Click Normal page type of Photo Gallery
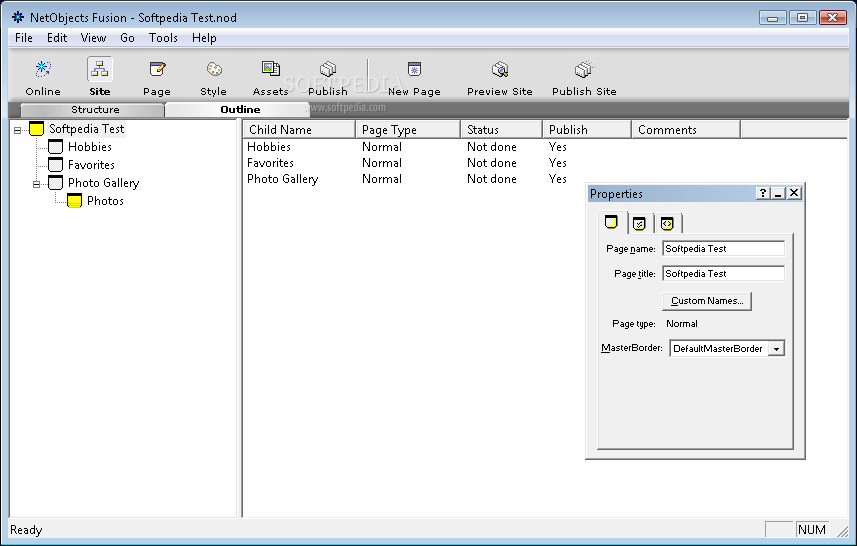The image size is (857, 546). tap(381, 179)
